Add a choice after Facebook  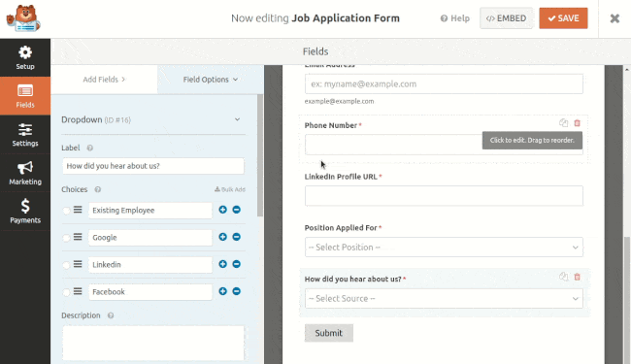click(x=222, y=291)
